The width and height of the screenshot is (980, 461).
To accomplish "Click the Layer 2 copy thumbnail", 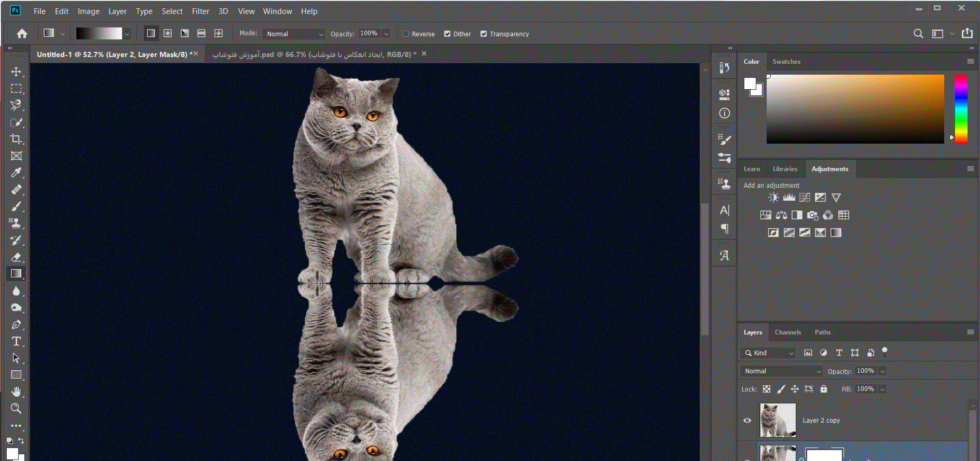I will (778, 421).
